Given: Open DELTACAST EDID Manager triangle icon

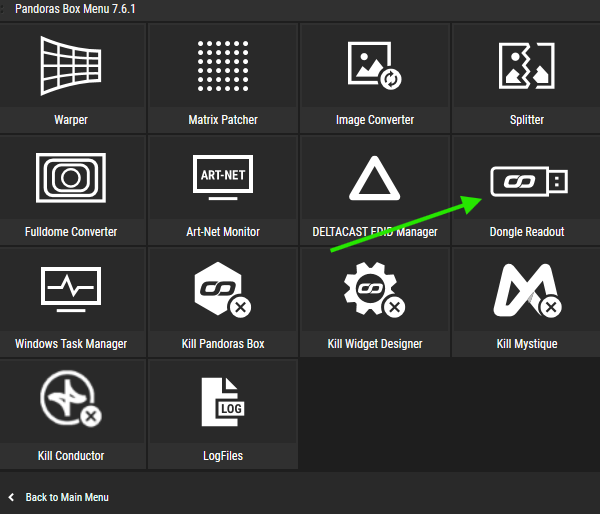Looking at the screenshot, I should click(375, 178).
